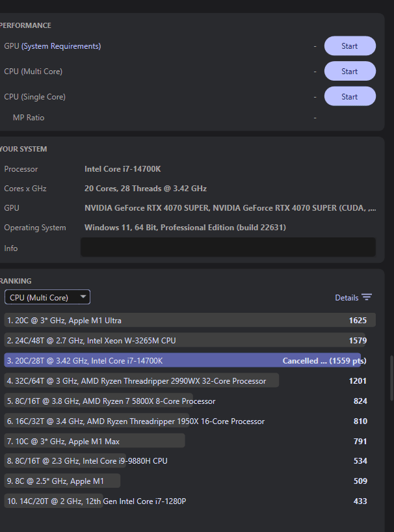Select the Apple M1 Ultra ranking row

(190, 320)
